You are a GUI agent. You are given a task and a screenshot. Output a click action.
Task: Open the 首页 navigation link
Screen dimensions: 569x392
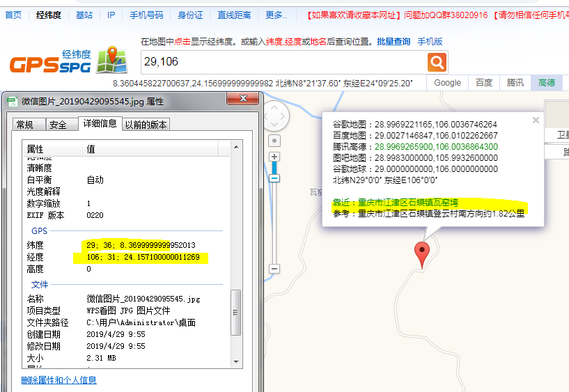(13, 15)
